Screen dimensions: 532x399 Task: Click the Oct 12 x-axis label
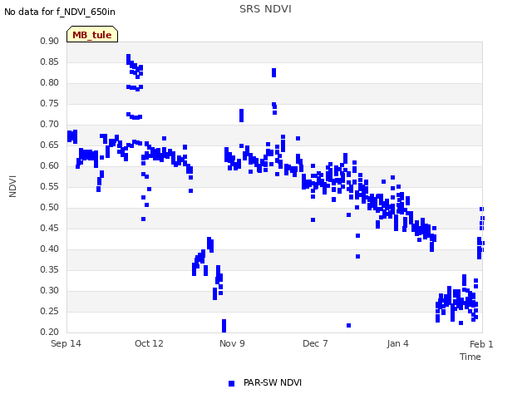click(149, 343)
